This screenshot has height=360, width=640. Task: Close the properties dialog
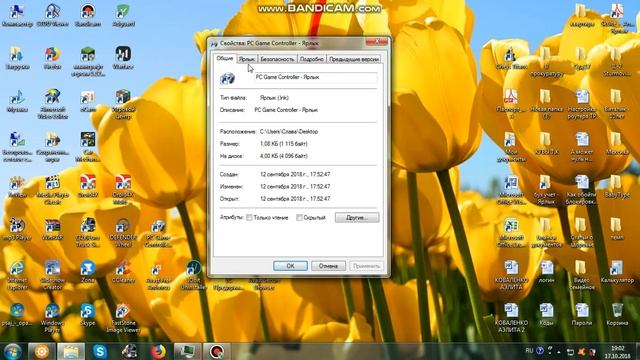[x=377, y=42]
